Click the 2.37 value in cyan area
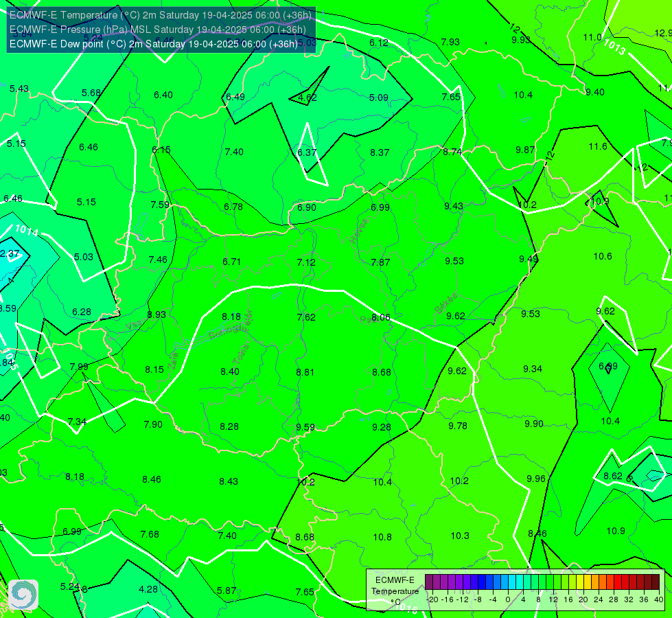 (x=10, y=253)
